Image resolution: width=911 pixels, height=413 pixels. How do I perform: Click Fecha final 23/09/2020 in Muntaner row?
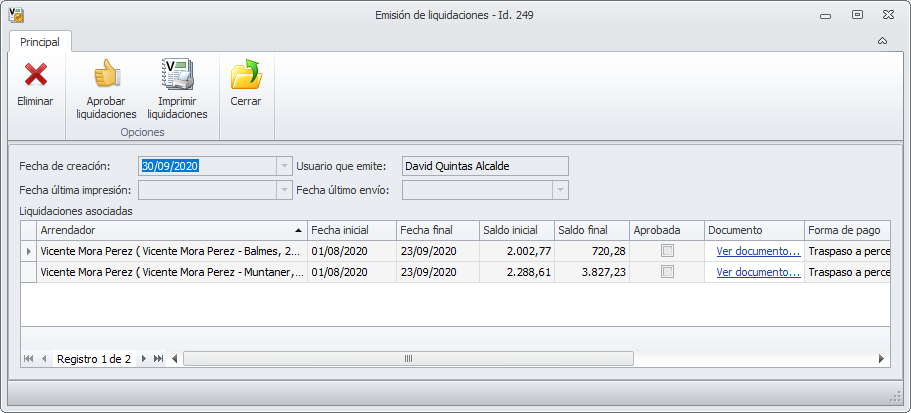(x=438, y=272)
